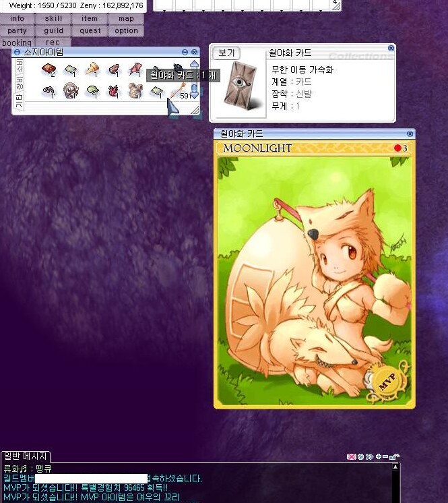448x503 pixels.
Task: Select the armor item in inventory
Action: 136,90
